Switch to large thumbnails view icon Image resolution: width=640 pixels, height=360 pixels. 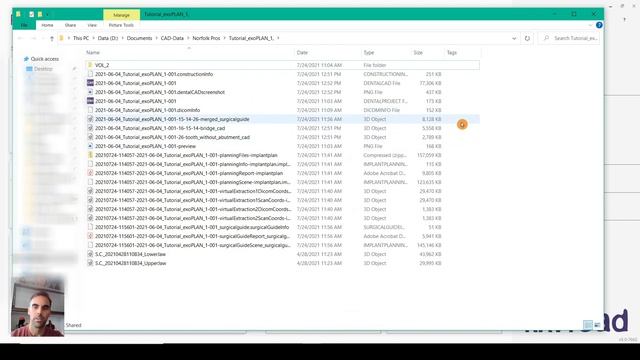(x=597, y=325)
